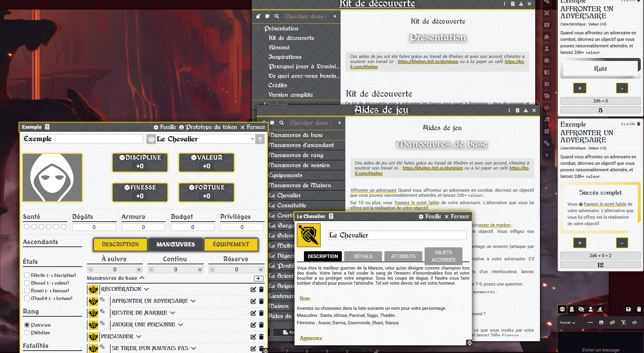Search icon in Aides de jeu window
Image resolution: width=644 pixels, height=353 pixels.
click(281, 123)
